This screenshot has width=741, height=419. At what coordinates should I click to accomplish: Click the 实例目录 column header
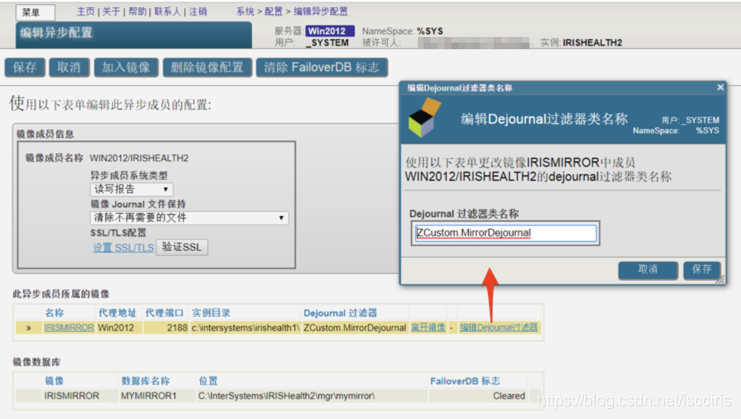[x=211, y=313]
